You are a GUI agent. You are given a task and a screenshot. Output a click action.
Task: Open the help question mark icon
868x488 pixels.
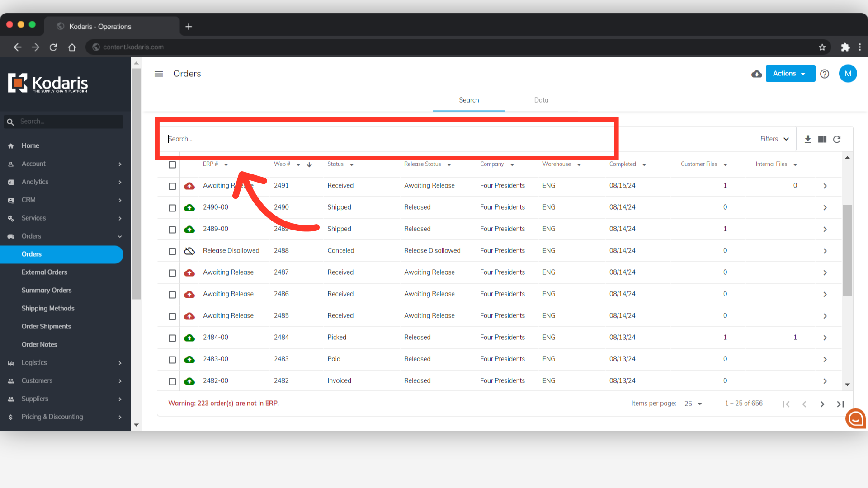point(825,74)
